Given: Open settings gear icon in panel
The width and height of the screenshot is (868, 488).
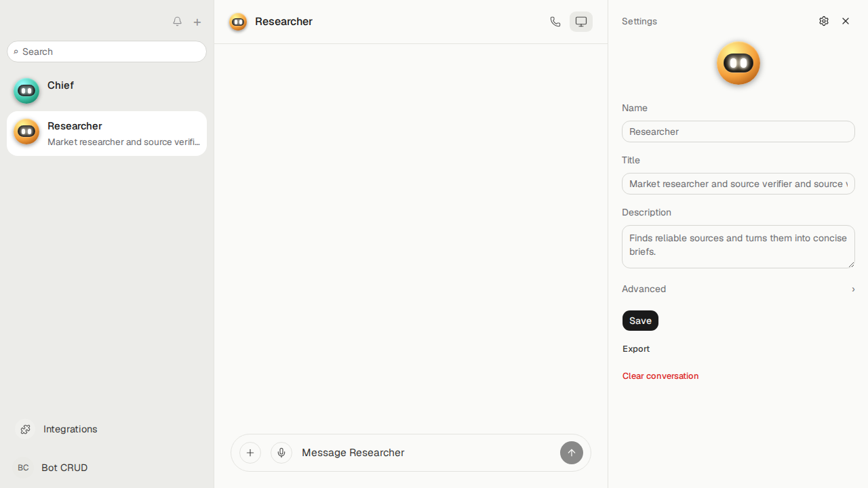Looking at the screenshot, I should pyautogui.click(x=824, y=21).
